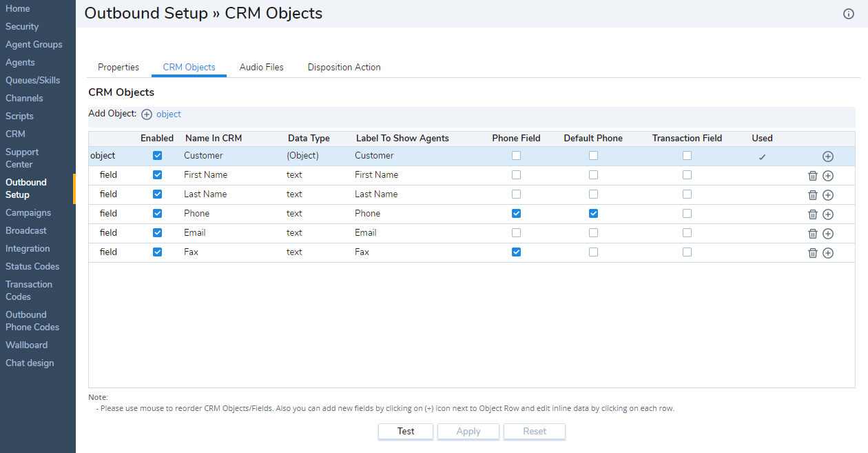Click the Reset button
This screenshot has height=453, width=868.
535,431
